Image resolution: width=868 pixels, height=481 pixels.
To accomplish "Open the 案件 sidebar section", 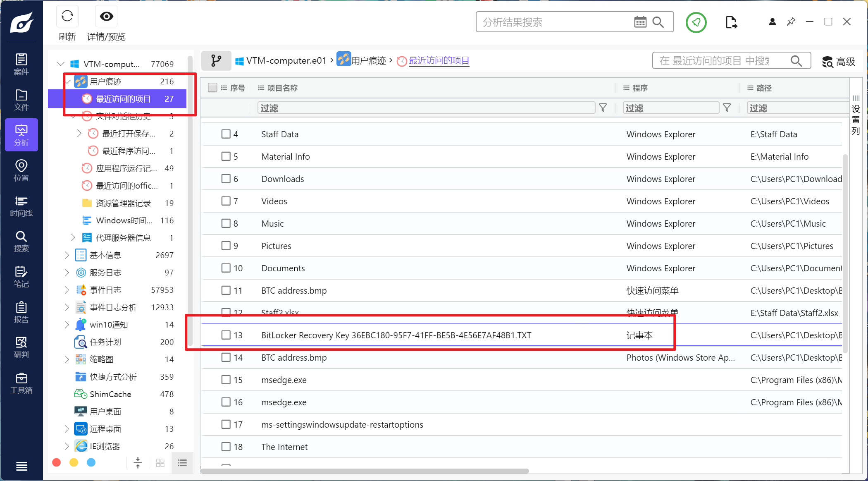I will [x=21, y=64].
